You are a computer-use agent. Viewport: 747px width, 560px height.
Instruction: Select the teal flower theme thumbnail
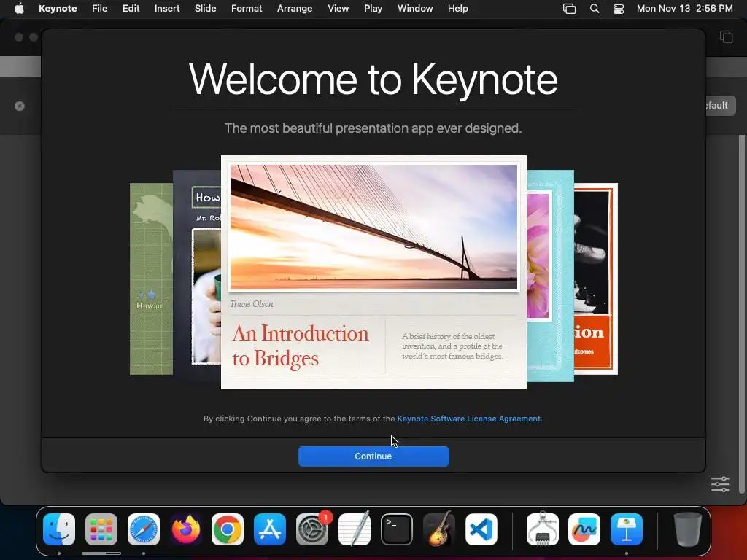[550, 276]
